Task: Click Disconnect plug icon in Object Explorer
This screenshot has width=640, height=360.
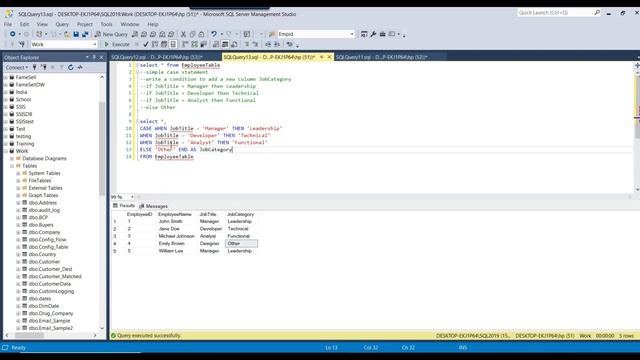Action: coord(44,67)
